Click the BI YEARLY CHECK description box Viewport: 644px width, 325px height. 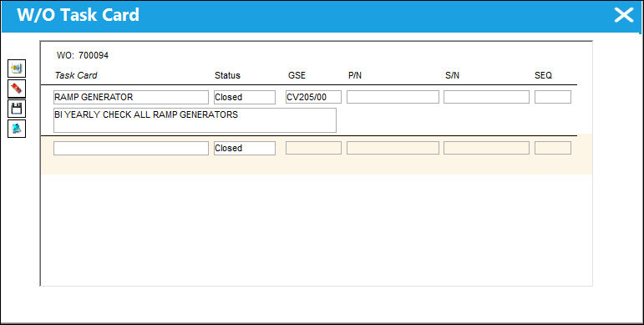point(195,120)
